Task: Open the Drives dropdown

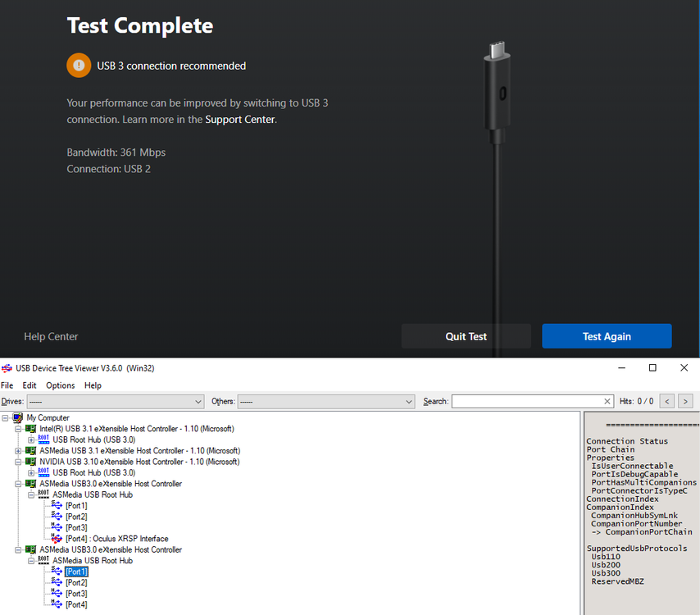Action: tap(116, 402)
